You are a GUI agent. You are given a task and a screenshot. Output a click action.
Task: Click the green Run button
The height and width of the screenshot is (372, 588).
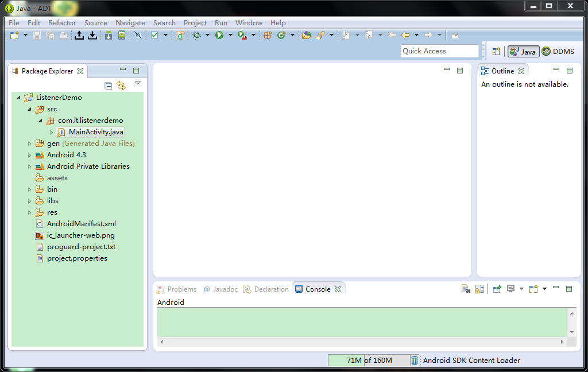tap(219, 35)
